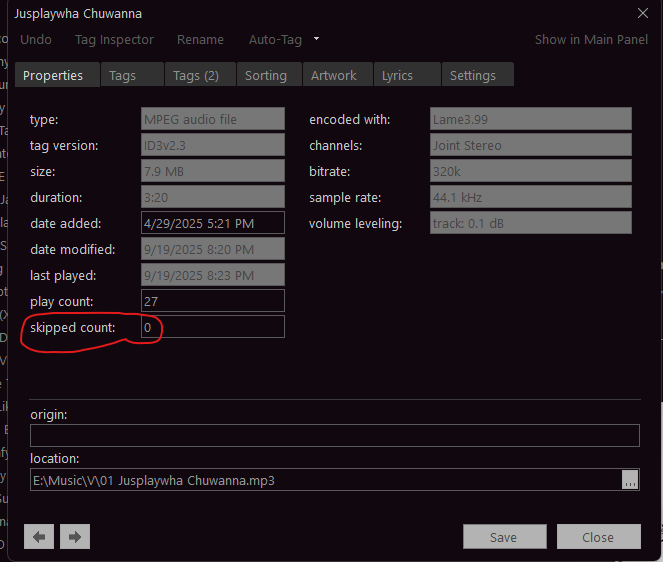Click the bitrate value '320k'
This screenshot has width=663, height=562.
[531, 171]
